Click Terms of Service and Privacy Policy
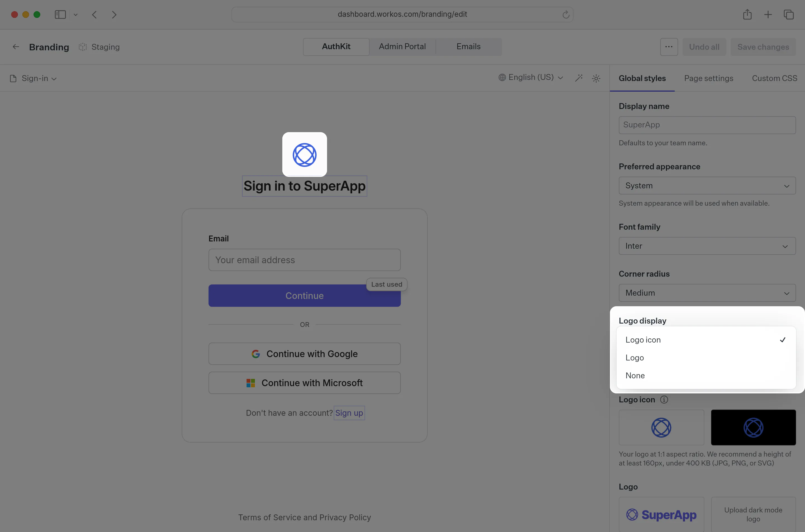Viewport: 805px width, 532px height. (304, 517)
